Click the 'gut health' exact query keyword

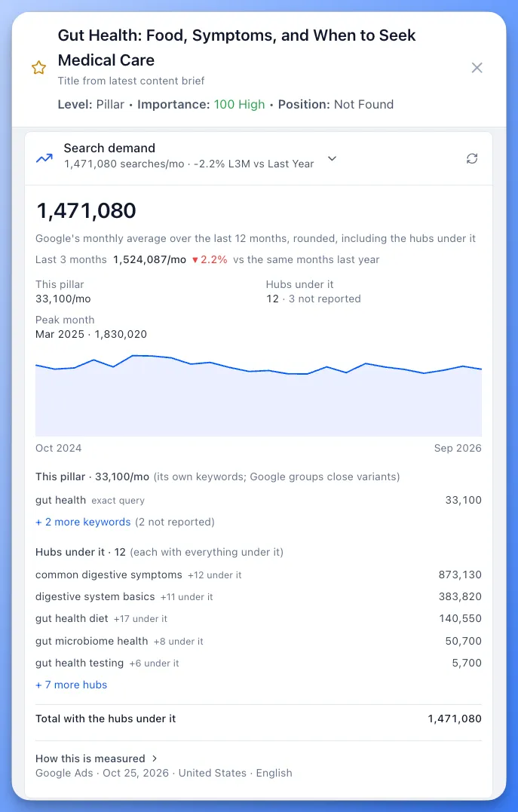tap(60, 501)
